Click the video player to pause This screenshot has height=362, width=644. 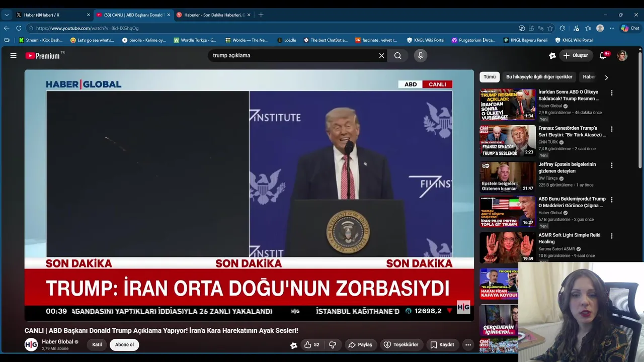coord(249,195)
